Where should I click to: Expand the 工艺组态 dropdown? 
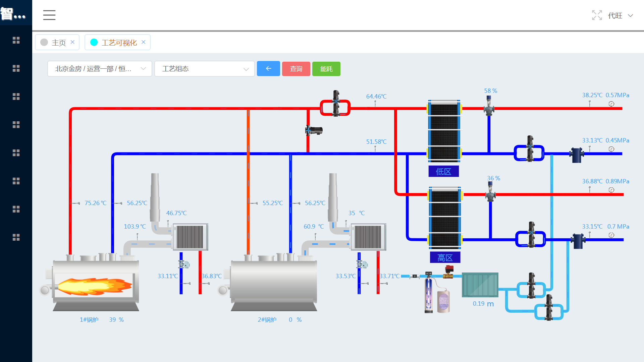point(205,69)
